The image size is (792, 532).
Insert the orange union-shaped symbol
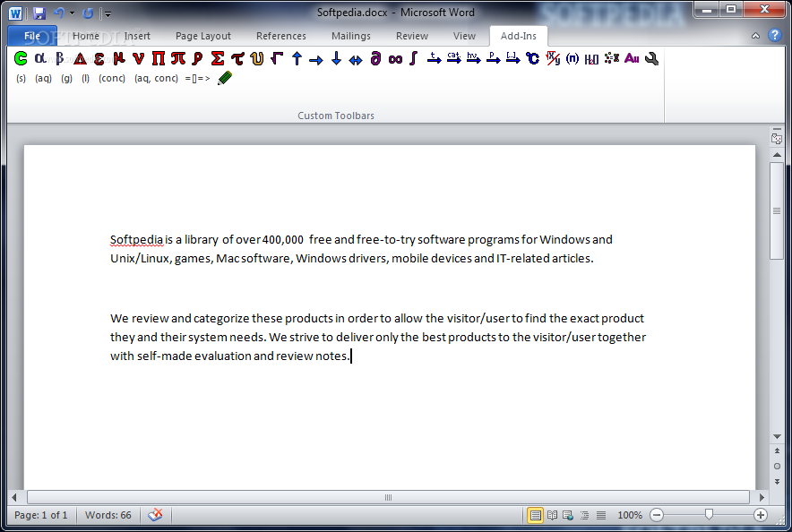tap(257, 58)
